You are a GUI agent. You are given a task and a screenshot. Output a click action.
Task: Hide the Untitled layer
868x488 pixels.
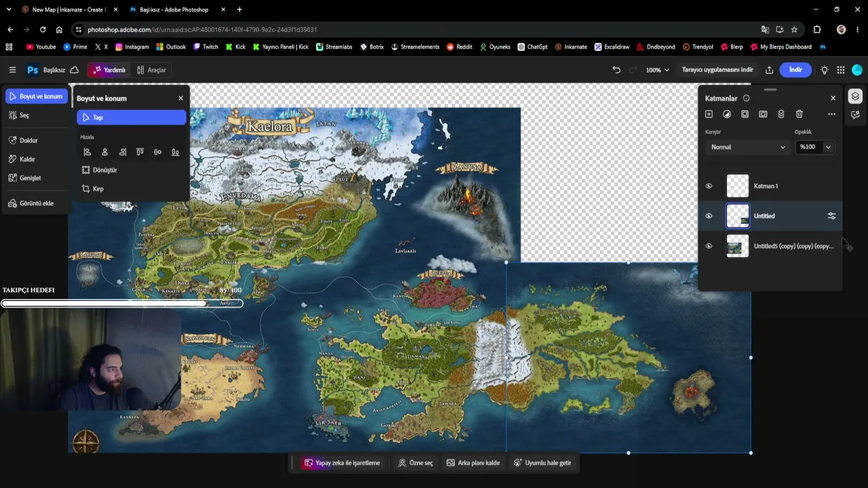coord(709,216)
